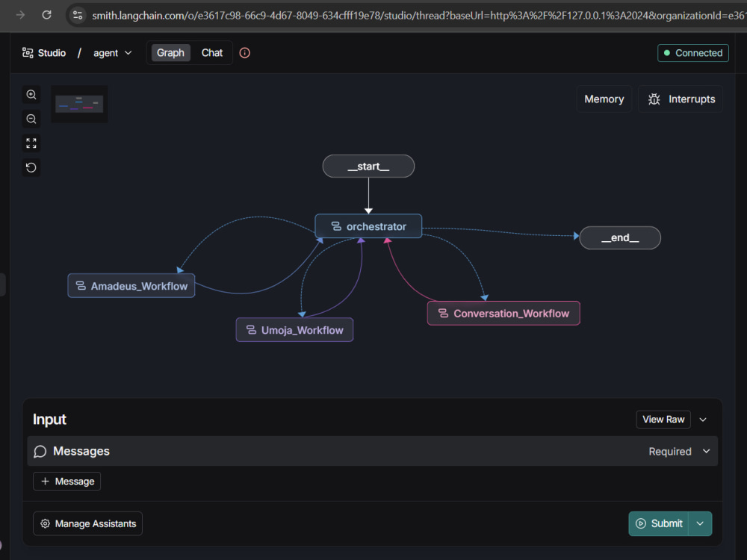Click the Messages speech bubble icon

(x=40, y=451)
